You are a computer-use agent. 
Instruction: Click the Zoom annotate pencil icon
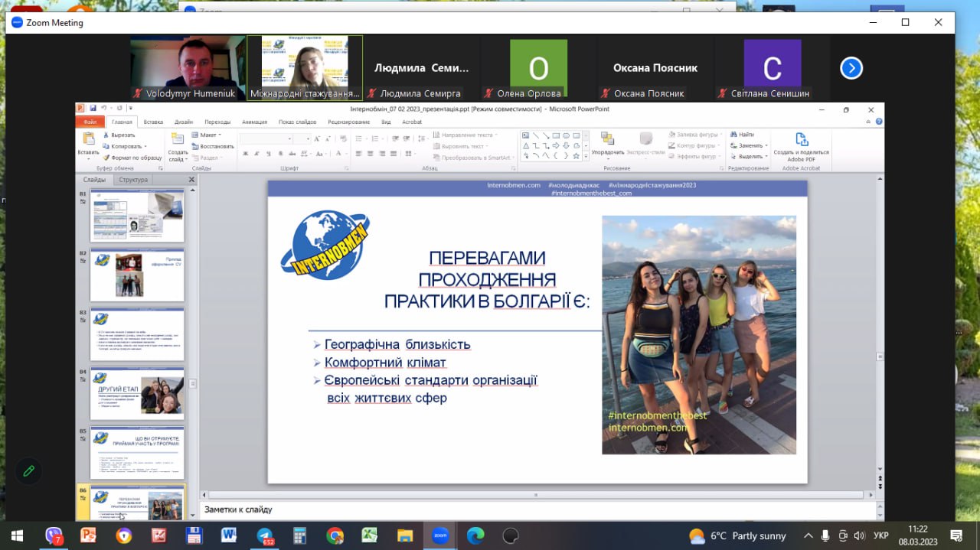click(28, 471)
